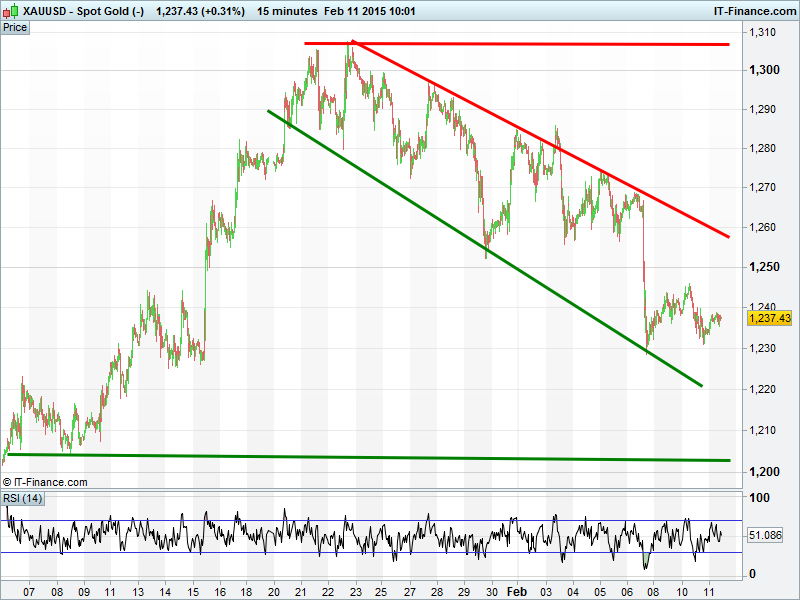Click the © IT-Finance.com copyright text
This screenshot has height=600, width=800.
pos(46,482)
